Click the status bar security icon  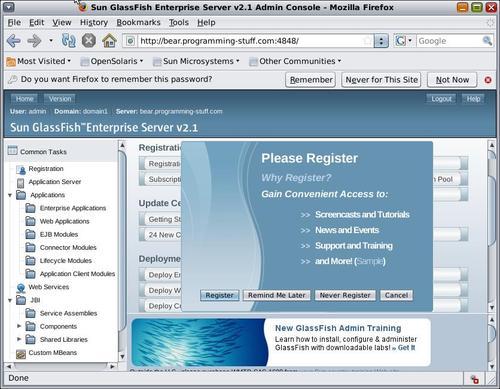pyautogui.click(x=475, y=379)
